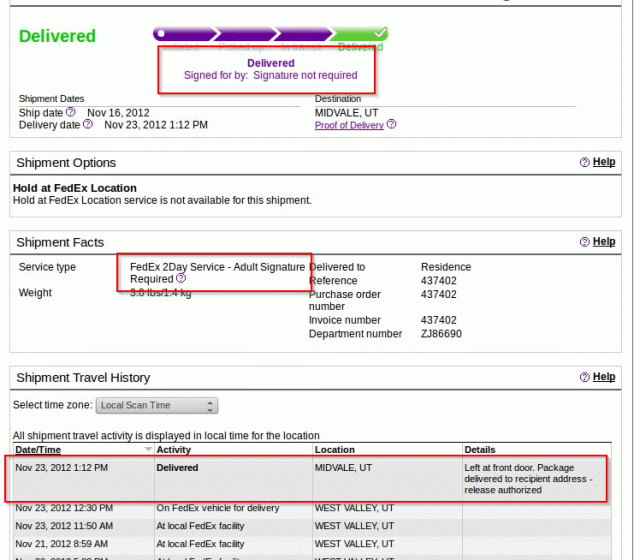
Task: Select 'On FedEx vehicle for delivery' row
Action: (x=312, y=508)
